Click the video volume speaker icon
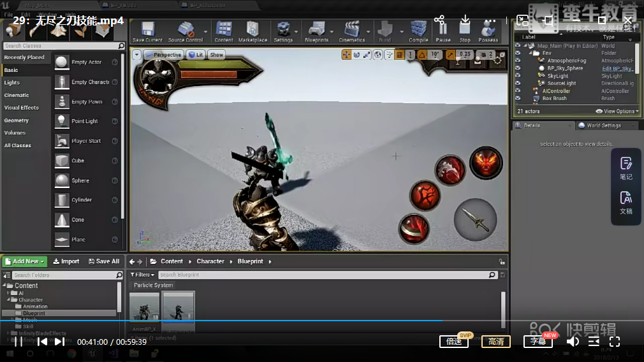 [x=573, y=342]
